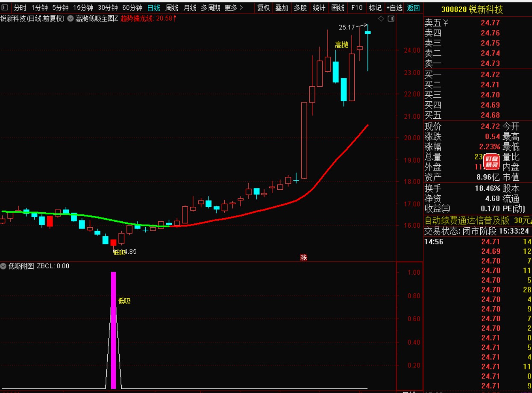Viewport: 532px width, 393px height.
Task: Open the F10 company info
Action: click(356, 8)
